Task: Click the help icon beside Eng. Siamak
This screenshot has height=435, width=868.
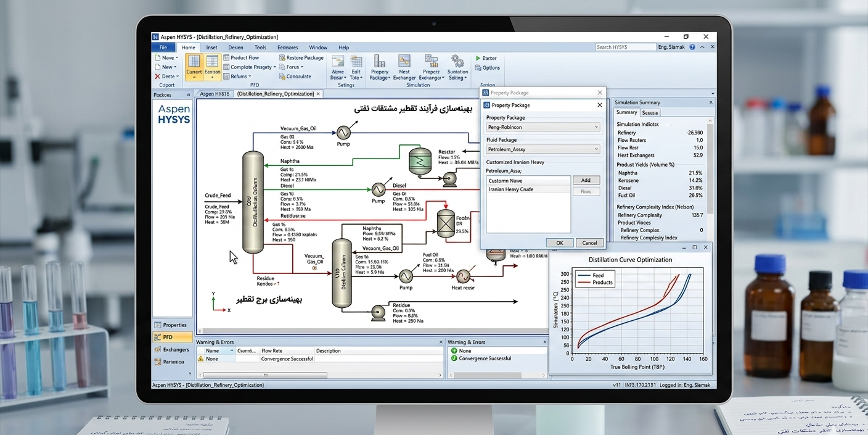Action: [693, 47]
